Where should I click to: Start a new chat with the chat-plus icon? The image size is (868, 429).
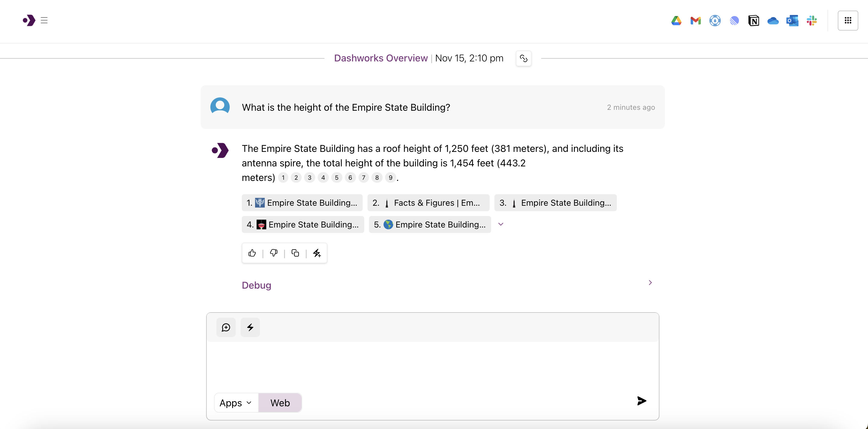click(x=225, y=327)
